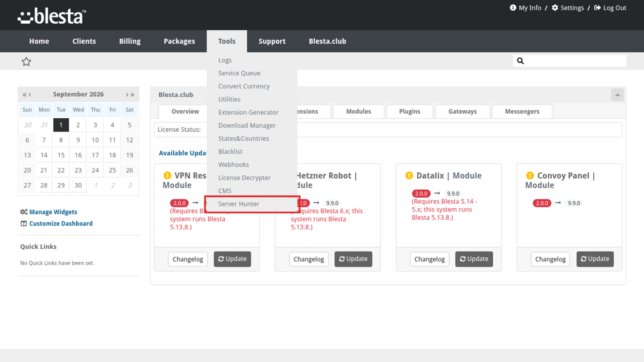Open Settings link in header
Screen dimensions: 644x362
(572, 8)
